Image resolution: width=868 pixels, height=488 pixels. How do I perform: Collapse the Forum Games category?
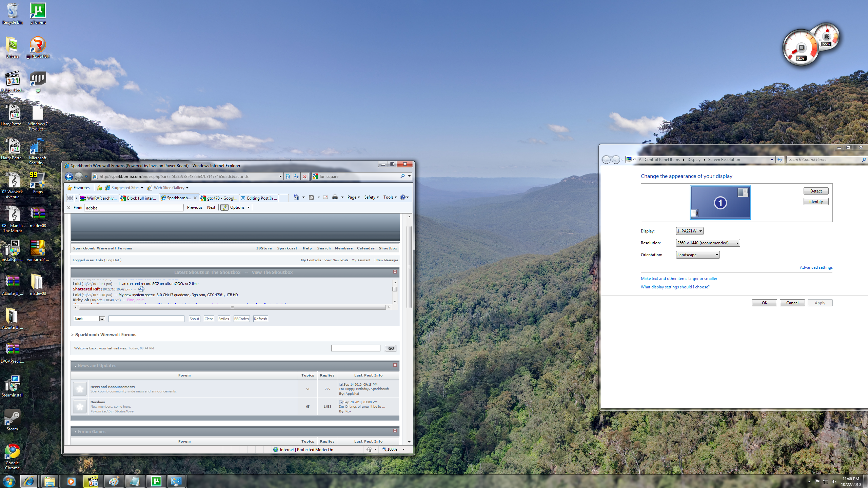(395, 431)
